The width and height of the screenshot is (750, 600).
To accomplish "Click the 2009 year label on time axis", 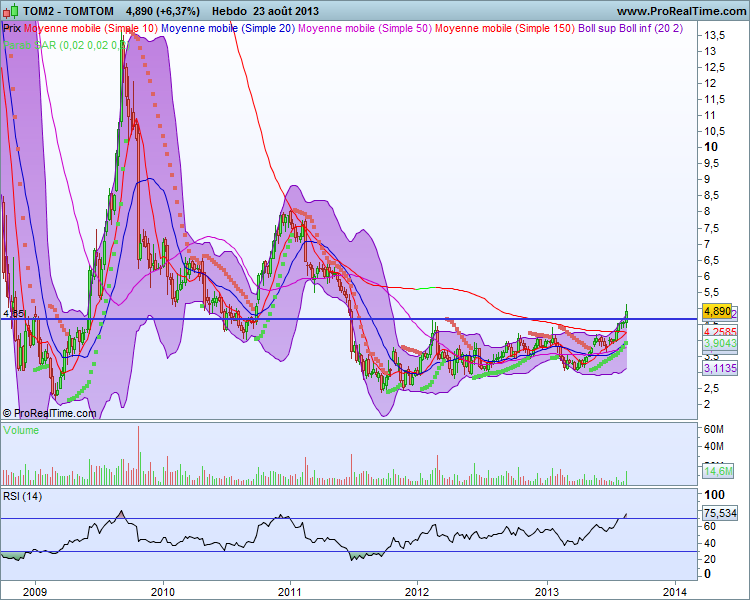I will pyautogui.click(x=35, y=592).
